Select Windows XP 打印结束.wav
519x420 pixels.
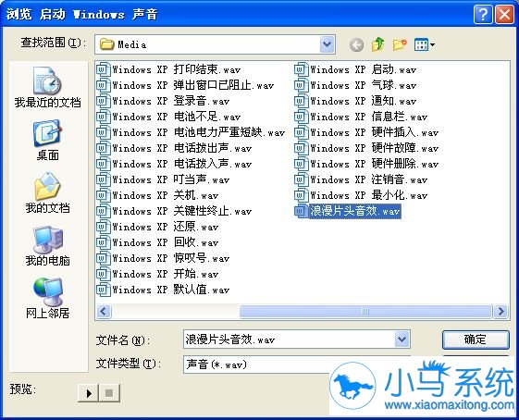click(x=168, y=69)
